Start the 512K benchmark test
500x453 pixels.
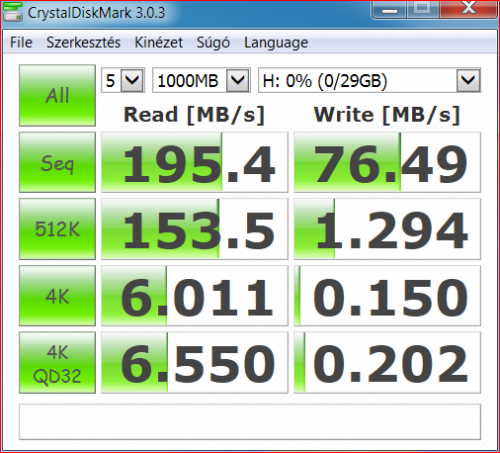pos(57,229)
